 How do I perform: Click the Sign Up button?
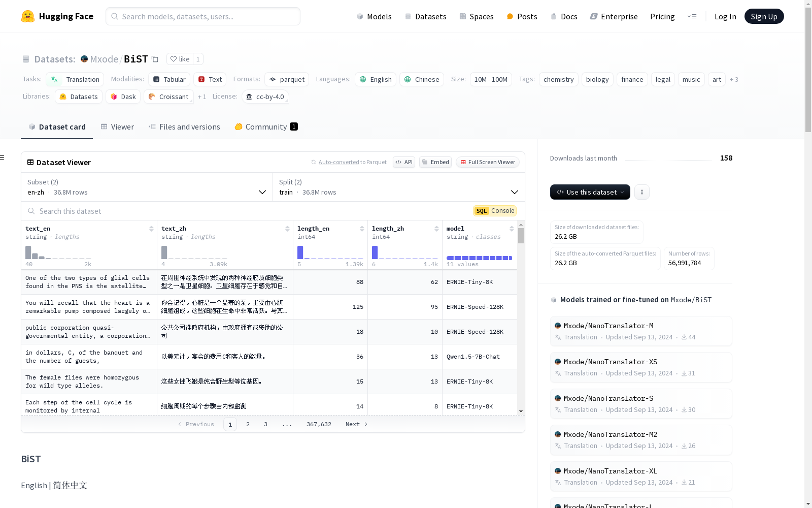pos(764,16)
